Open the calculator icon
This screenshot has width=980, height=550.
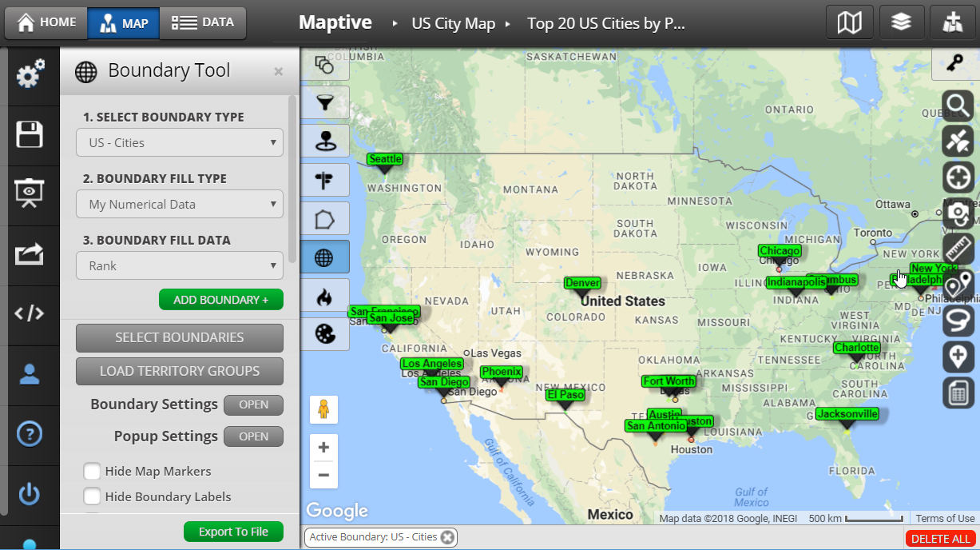[958, 393]
